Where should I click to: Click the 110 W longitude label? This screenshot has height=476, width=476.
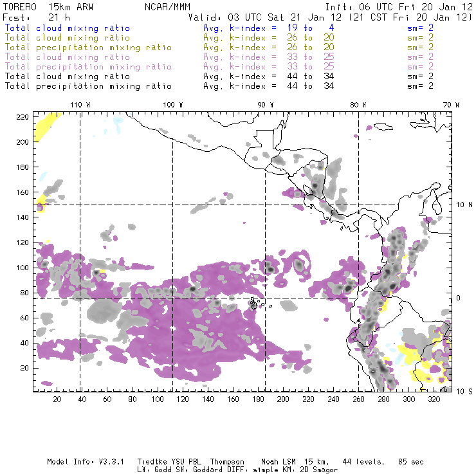pyautogui.click(x=80, y=105)
